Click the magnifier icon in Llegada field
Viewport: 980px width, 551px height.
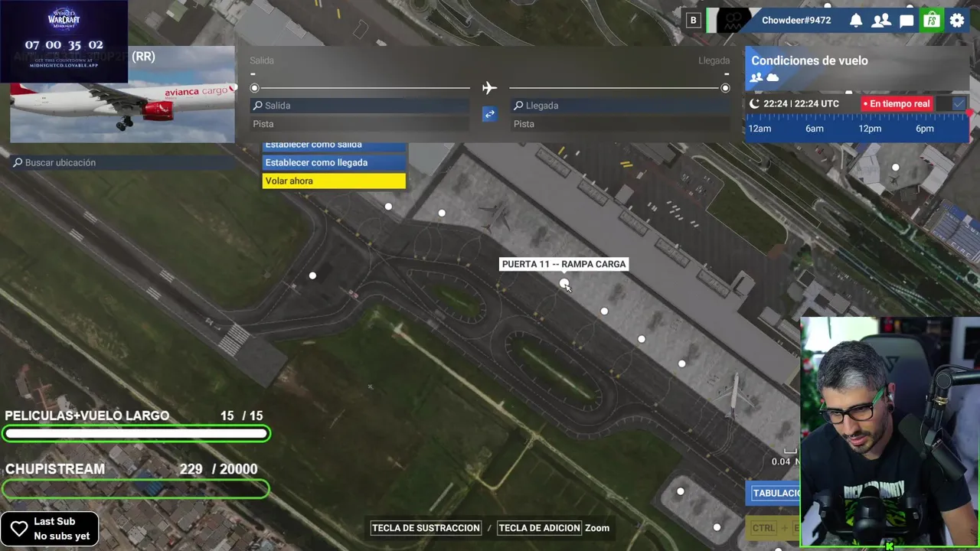click(518, 106)
